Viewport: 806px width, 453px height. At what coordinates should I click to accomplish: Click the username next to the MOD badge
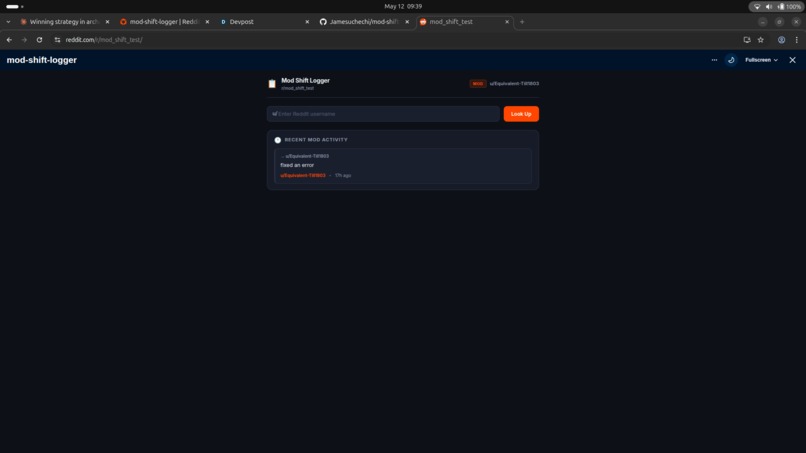click(x=514, y=84)
